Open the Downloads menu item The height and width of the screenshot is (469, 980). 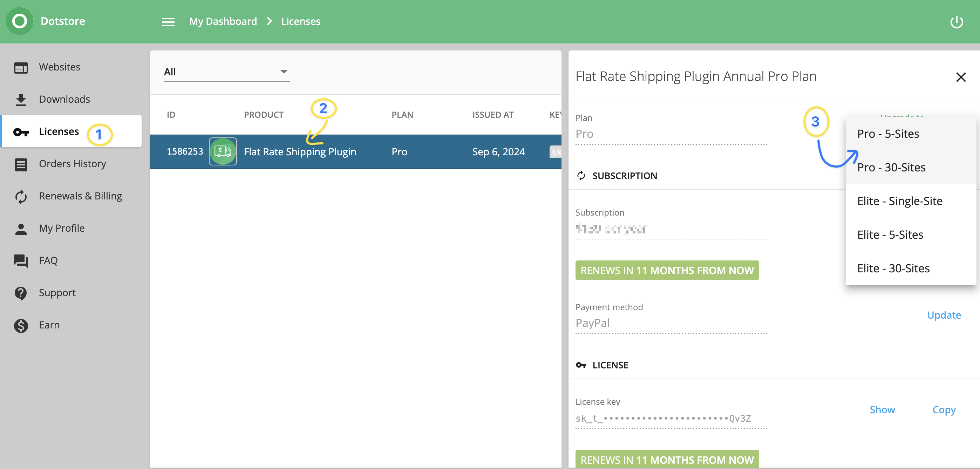tap(72, 99)
